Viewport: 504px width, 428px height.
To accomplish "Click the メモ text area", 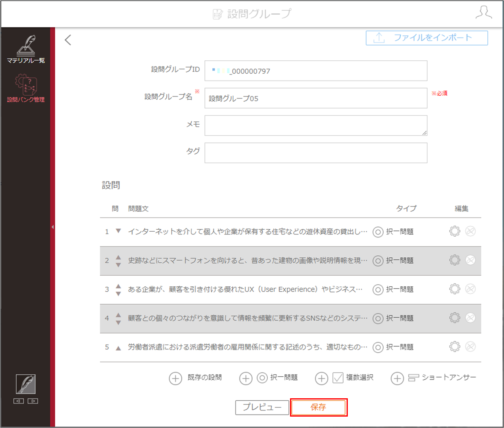I will click(x=316, y=125).
